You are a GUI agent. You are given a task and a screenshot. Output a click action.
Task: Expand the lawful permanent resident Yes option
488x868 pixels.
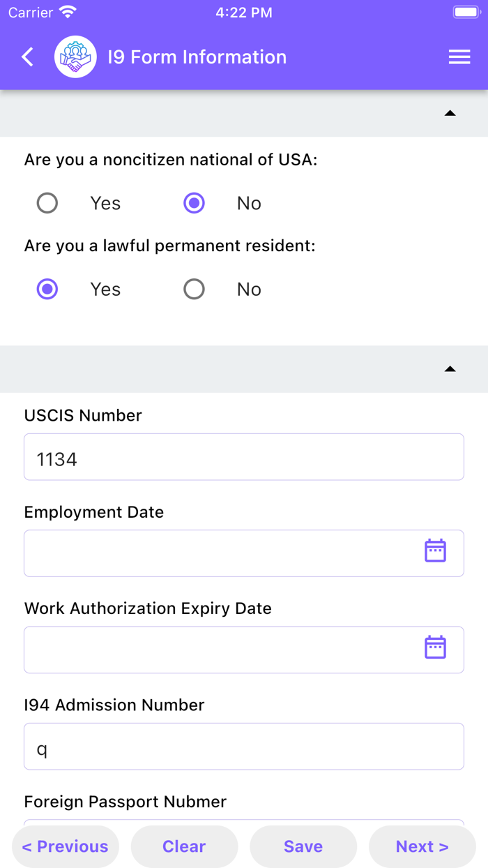click(x=47, y=289)
